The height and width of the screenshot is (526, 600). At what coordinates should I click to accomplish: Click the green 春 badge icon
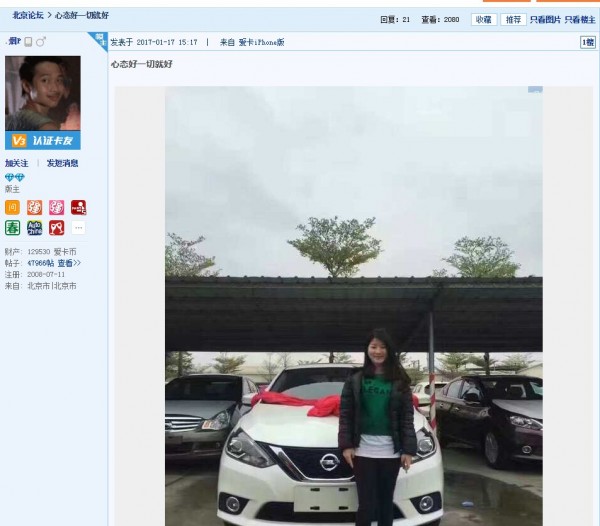coord(12,228)
